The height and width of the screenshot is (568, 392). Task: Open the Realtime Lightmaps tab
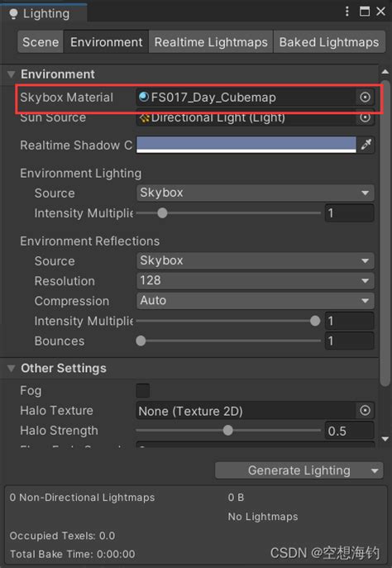coord(211,42)
